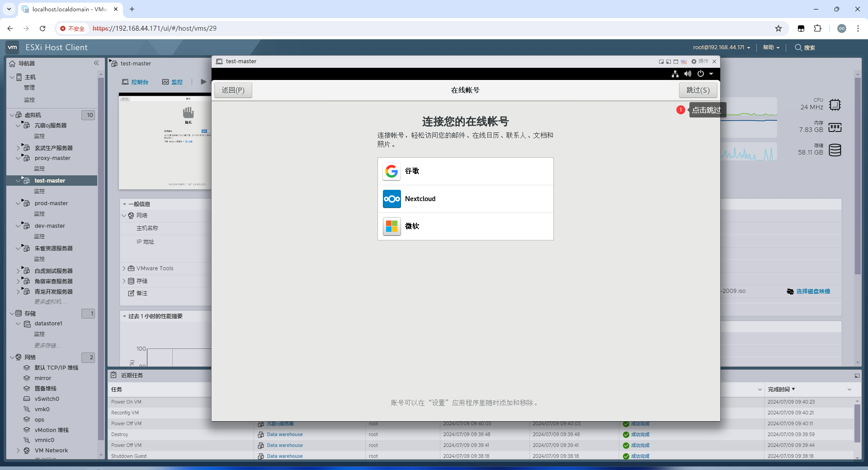Choose the Nextcloud account option
The width and height of the screenshot is (868, 470).
pos(465,199)
